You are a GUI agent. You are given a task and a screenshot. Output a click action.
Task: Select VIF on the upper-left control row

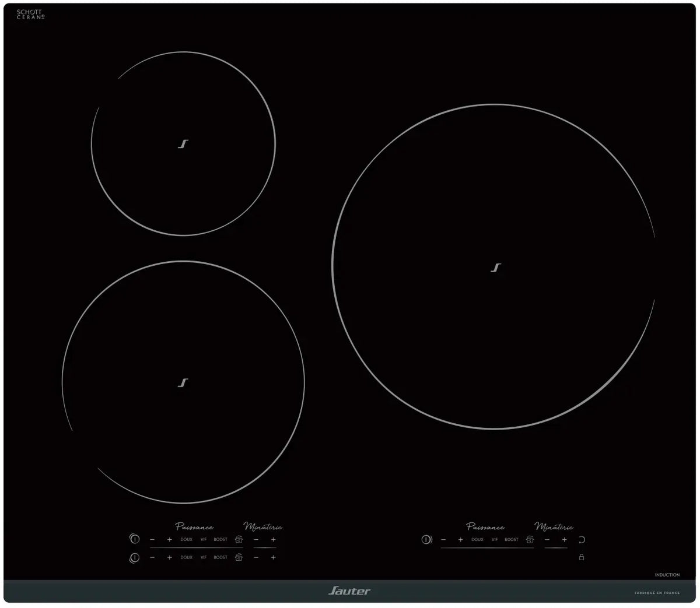click(204, 540)
